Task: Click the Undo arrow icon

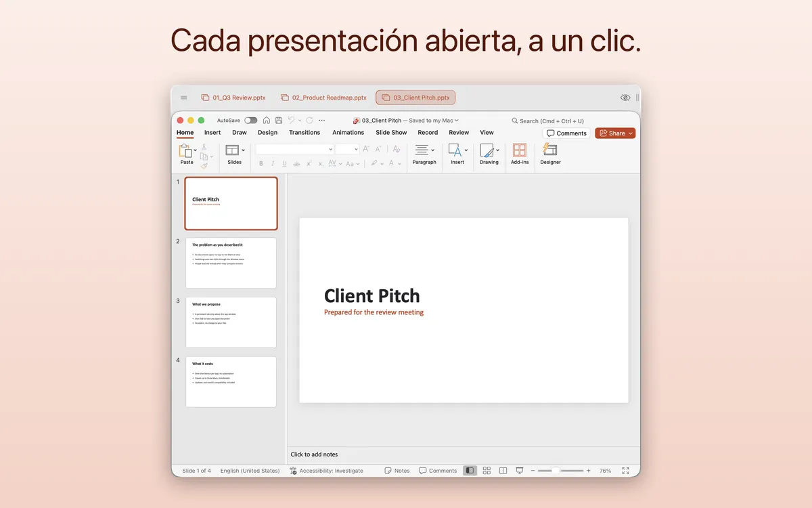Action: pos(291,121)
